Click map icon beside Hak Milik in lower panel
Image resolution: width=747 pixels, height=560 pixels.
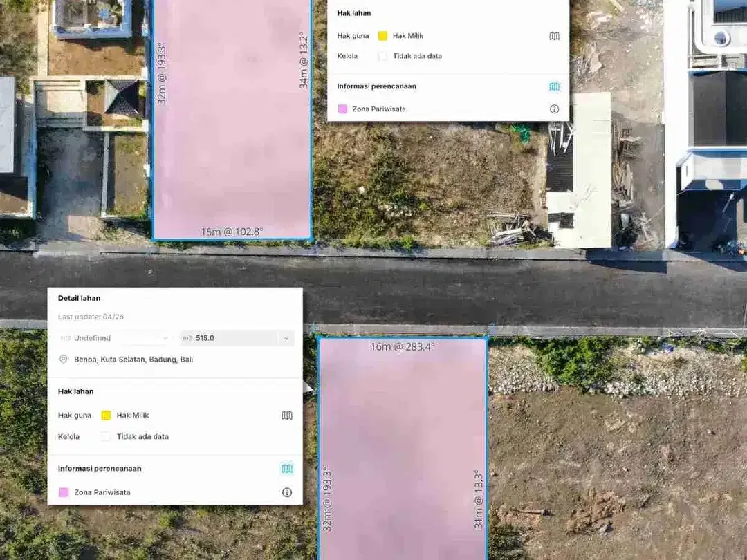click(287, 416)
